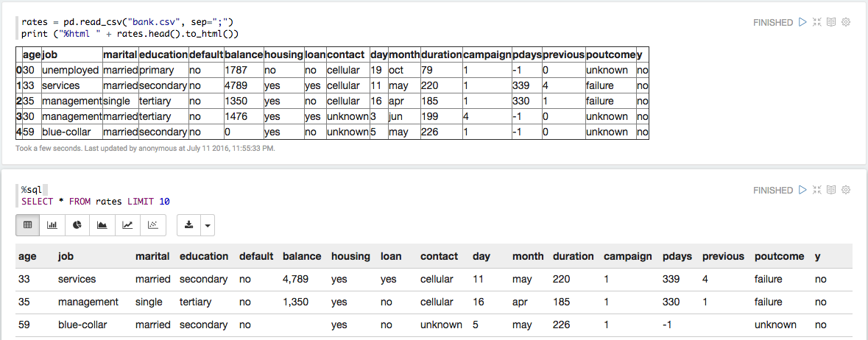Sort by the age column header in SQL results
868x340 pixels.
pyautogui.click(x=27, y=256)
